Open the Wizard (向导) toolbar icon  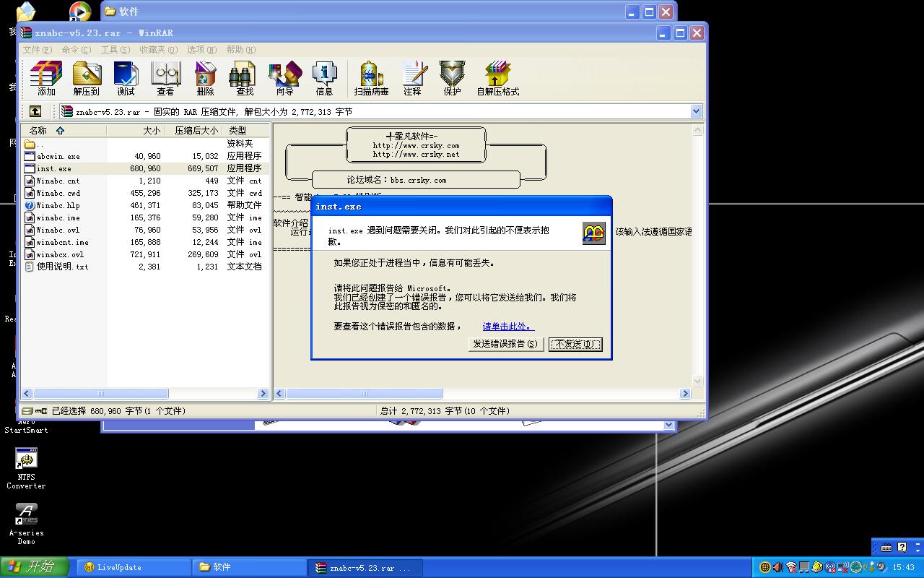(284, 78)
